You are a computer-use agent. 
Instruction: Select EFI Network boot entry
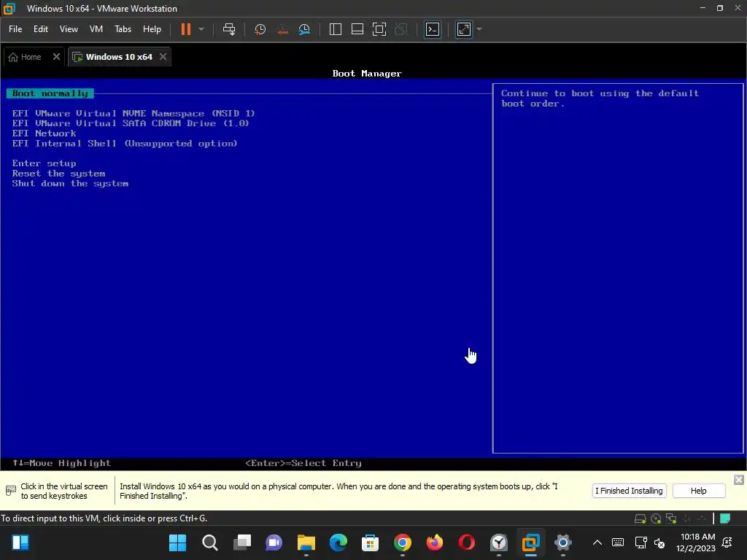[44, 133]
